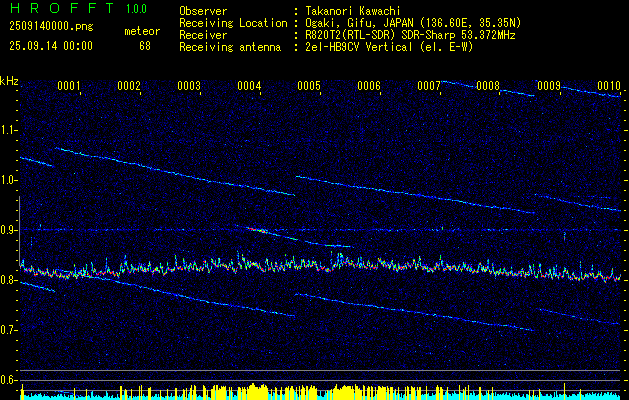Click the 1.1 frequency axis label

[9, 130]
